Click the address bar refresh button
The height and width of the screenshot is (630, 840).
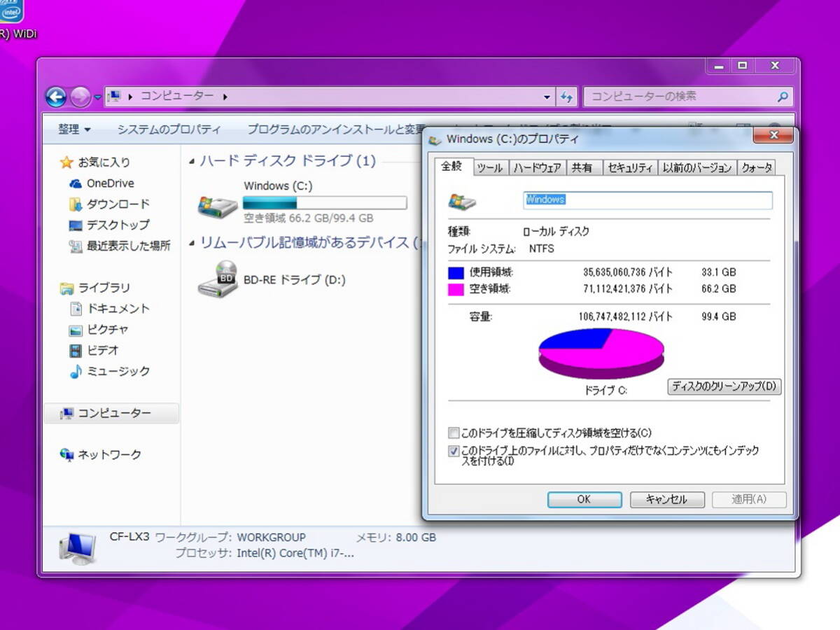[566, 97]
